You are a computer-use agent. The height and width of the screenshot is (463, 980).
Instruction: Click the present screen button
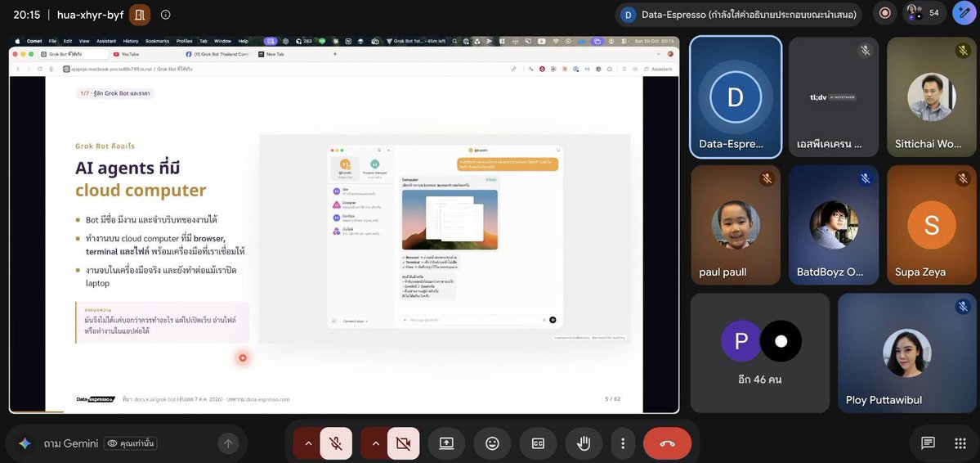point(446,443)
